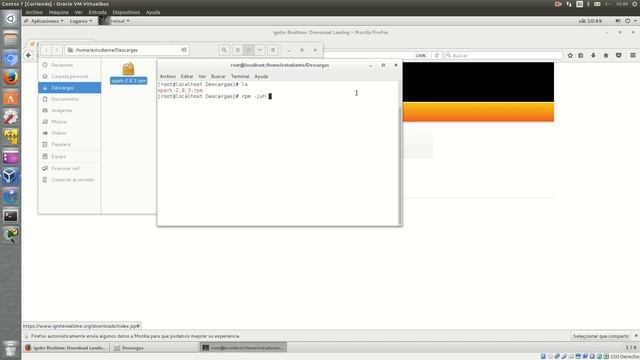The height and width of the screenshot is (360, 640).
Task: Open Imágenes in file manager sidebar
Action: 70,111
